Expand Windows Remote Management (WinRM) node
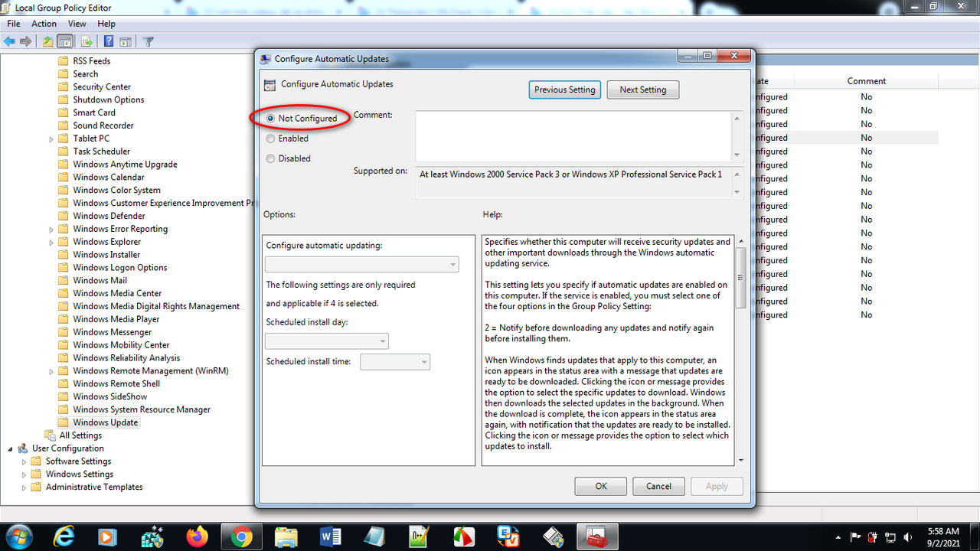The height and width of the screenshot is (551, 980). click(51, 371)
